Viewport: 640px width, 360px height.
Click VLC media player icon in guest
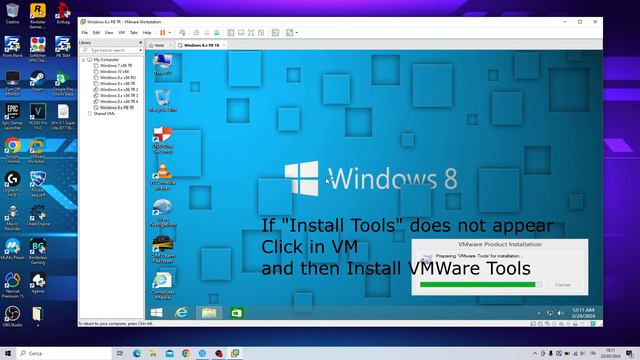point(163,176)
